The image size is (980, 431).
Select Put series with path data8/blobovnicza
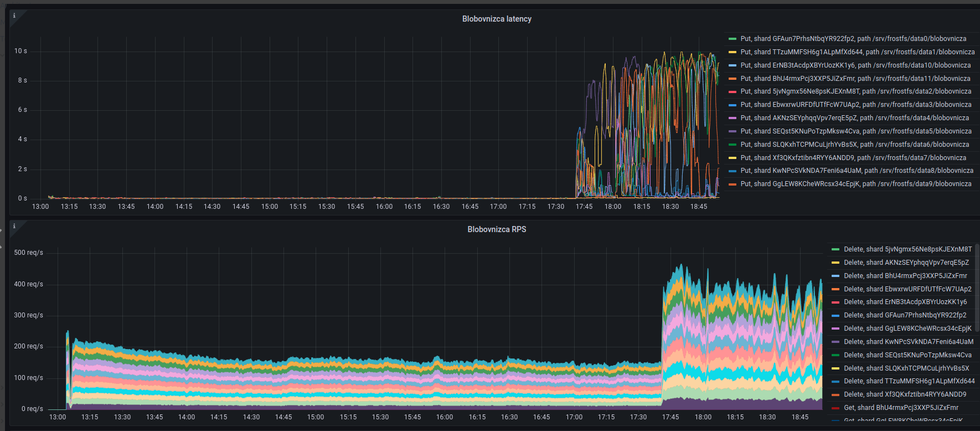click(x=857, y=171)
